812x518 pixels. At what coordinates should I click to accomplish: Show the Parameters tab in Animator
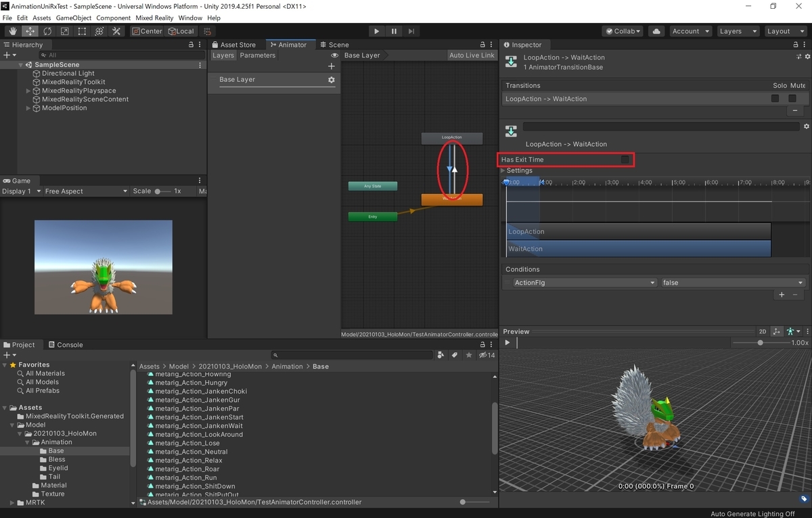tap(258, 55)
